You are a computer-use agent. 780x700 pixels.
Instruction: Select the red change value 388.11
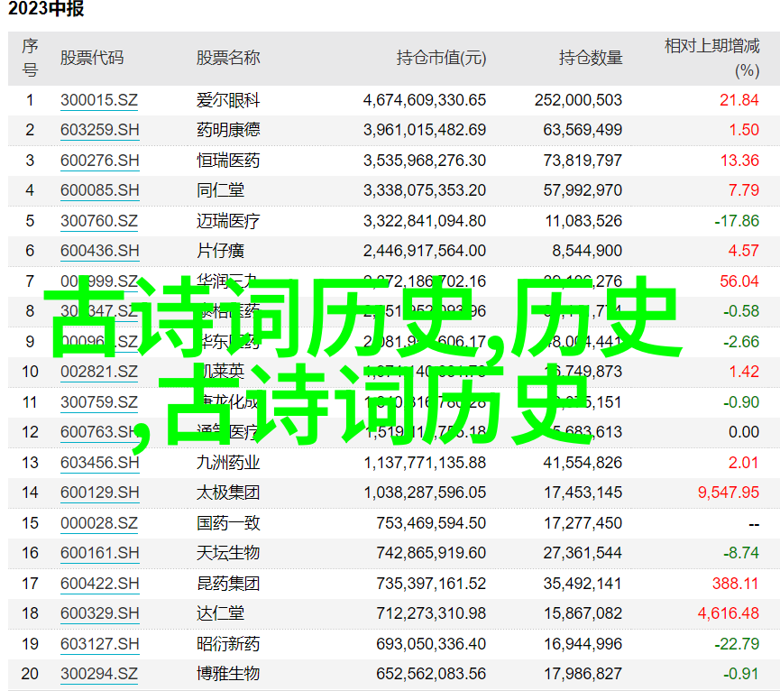(735, 584)
